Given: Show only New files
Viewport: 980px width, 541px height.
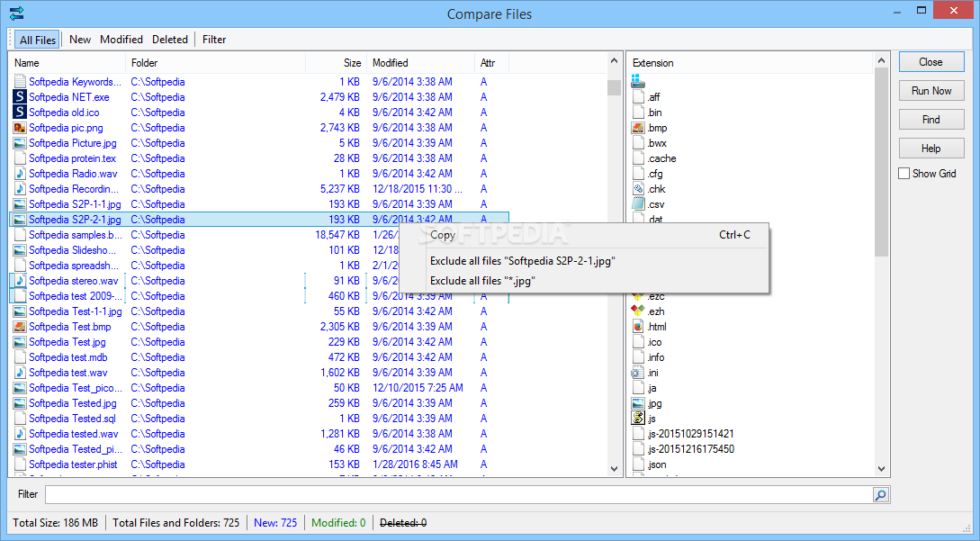Looking at the screenshot, I should coord(80,40).
